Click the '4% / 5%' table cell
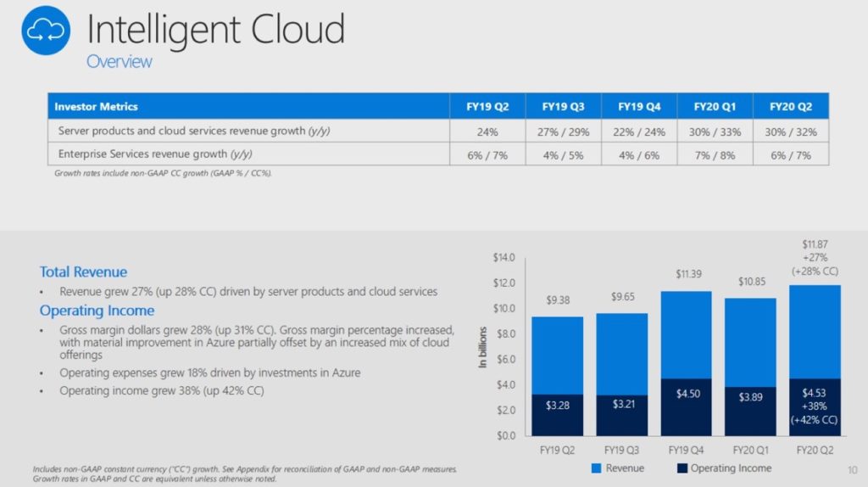The height and width of the screenshot is (487, 868). (x=563, y=155)
